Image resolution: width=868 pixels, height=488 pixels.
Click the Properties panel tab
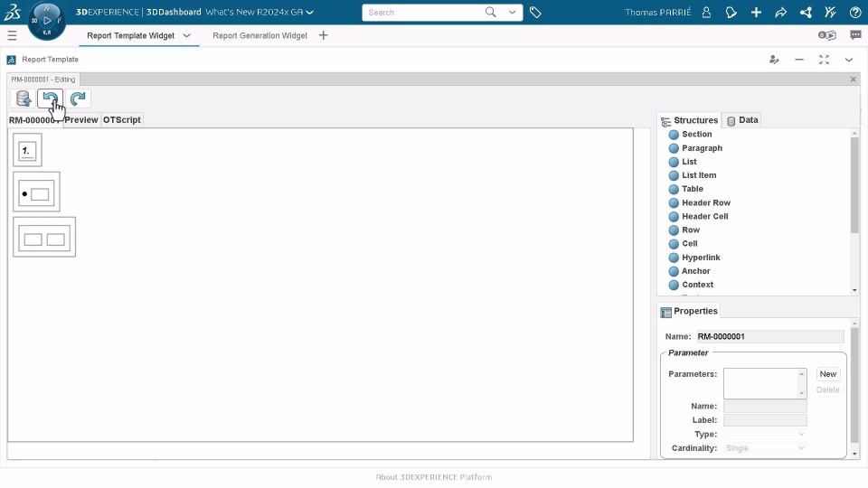[689, 312]
